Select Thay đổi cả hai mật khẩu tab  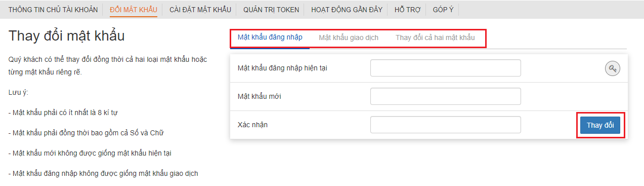point(435,38)
